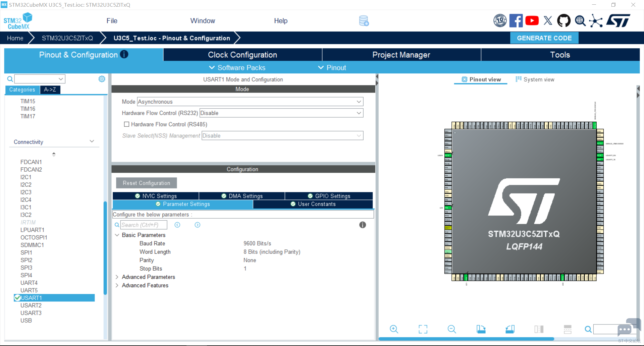Image resolution: width=644 pixels, height=346 pixels.
Task: Click the pinout list layout icon
Action: pos(568,329)
